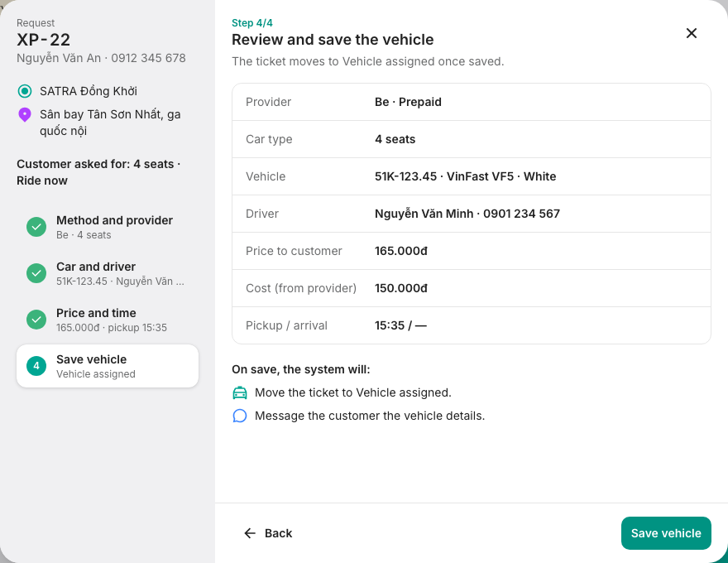
Task: Select Save vehicle step 4
Action: pyautogui.click(x=108, y=366)
